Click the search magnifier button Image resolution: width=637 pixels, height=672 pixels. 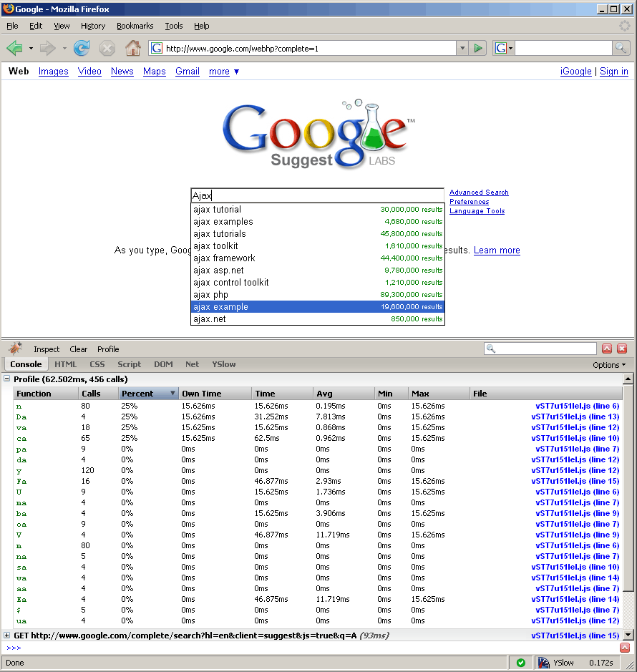tap(621, 49)
